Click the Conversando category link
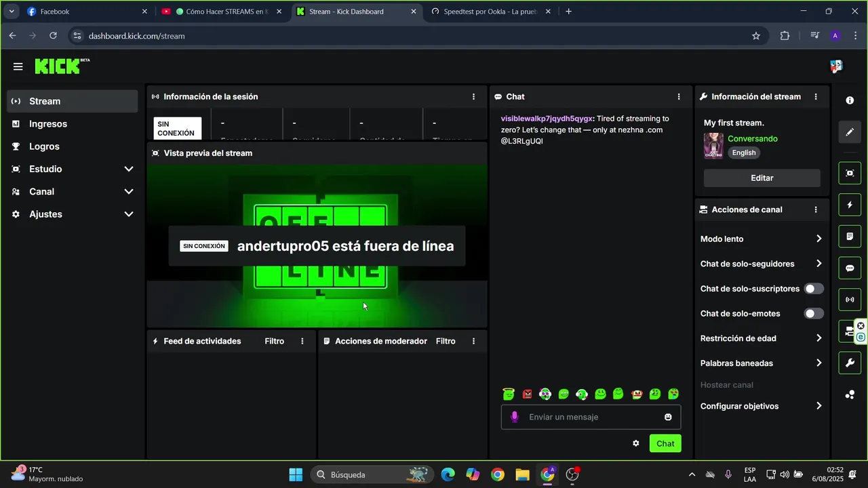This screenshot has height=488, width=868. (x=753, y=139)
